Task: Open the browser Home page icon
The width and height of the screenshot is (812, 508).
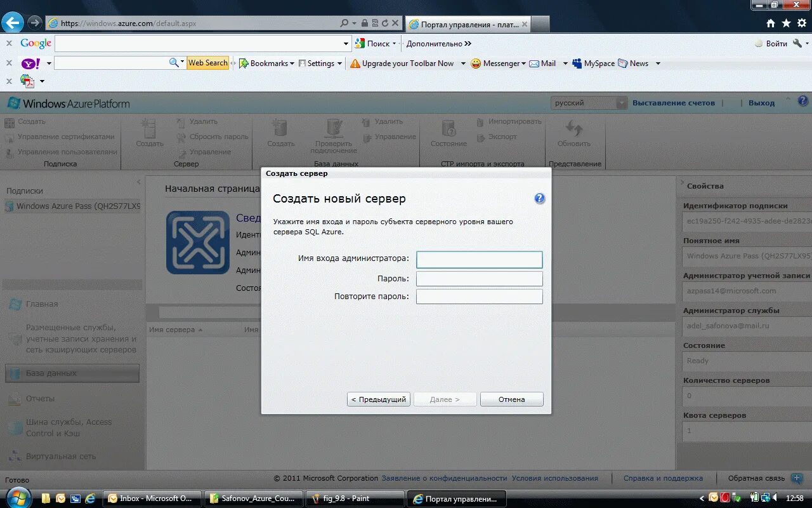Action: (x=771, y=23)
